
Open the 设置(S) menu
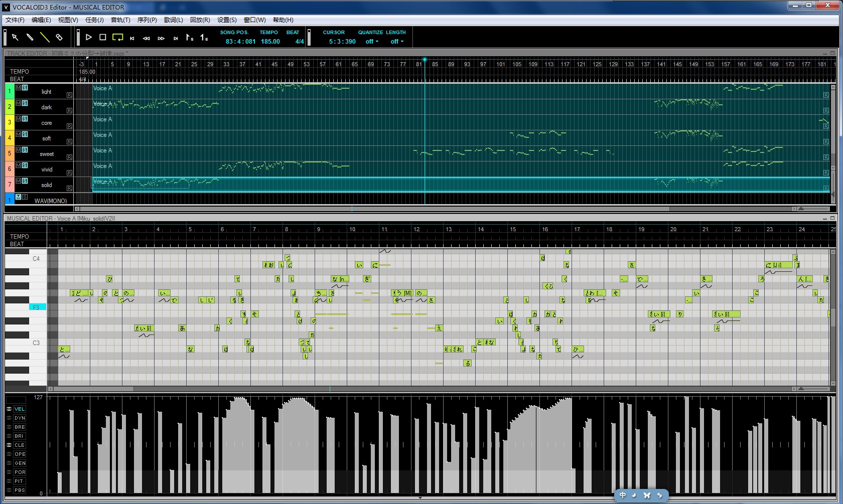[x=227, y=20]
